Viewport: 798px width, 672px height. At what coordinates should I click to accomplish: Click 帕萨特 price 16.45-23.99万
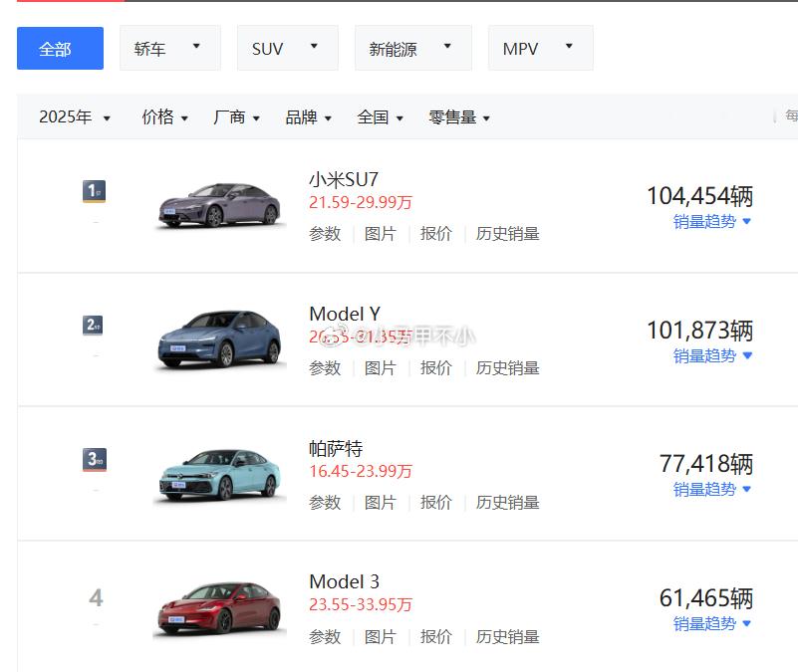pos(361,471)
